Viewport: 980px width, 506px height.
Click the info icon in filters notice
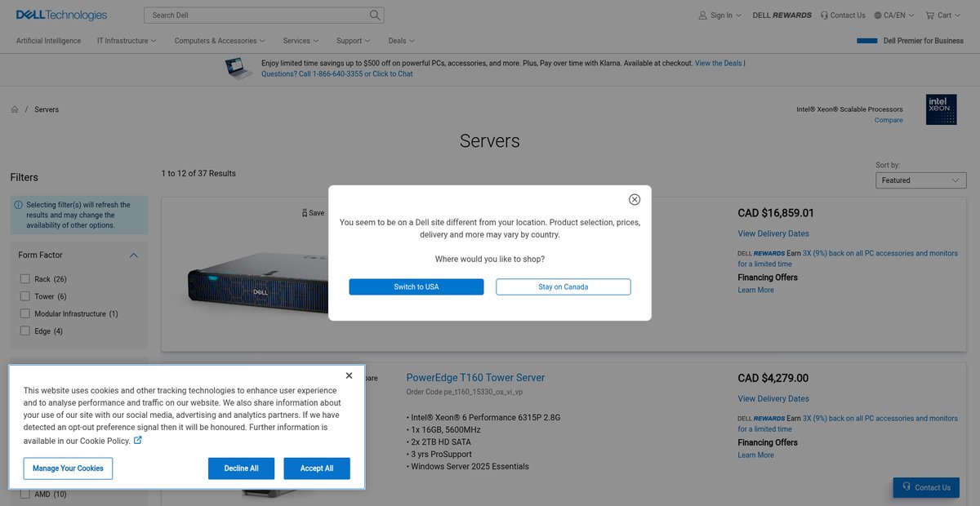click(18, 205)
